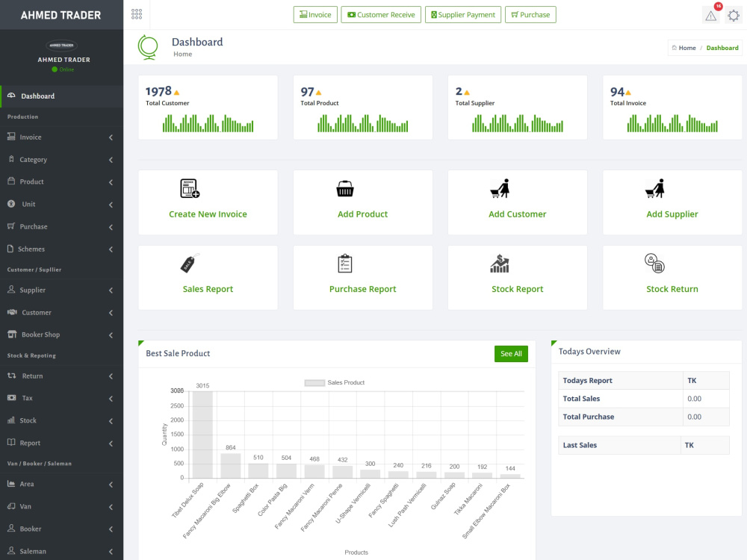This screenshot has width=747, height=560.
Task: Click the Return arrows sidebar icon
Action: (x=12, y=376)
